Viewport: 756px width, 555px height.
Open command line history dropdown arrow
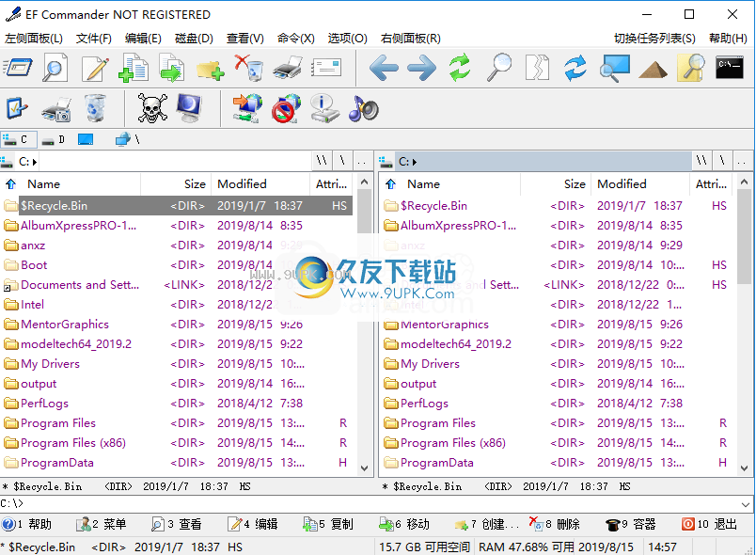point(746,504)
